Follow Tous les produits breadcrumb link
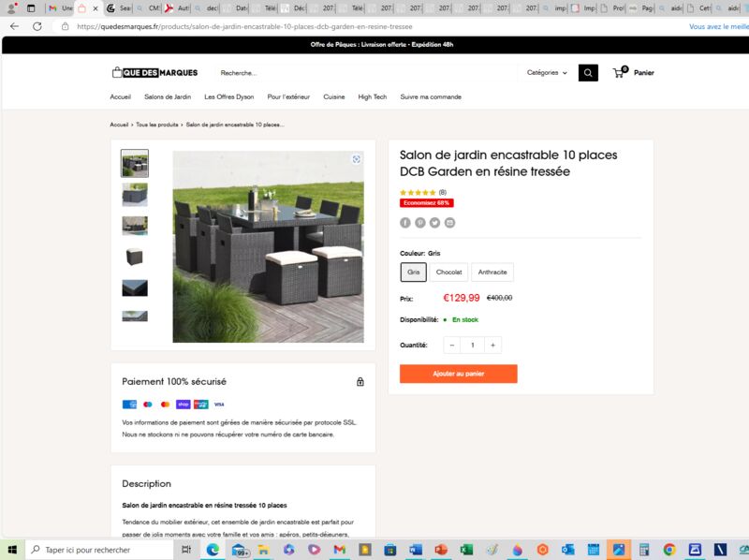Viewport: 749px width, 560px height. pyautogui.click(x=157, y=125)
